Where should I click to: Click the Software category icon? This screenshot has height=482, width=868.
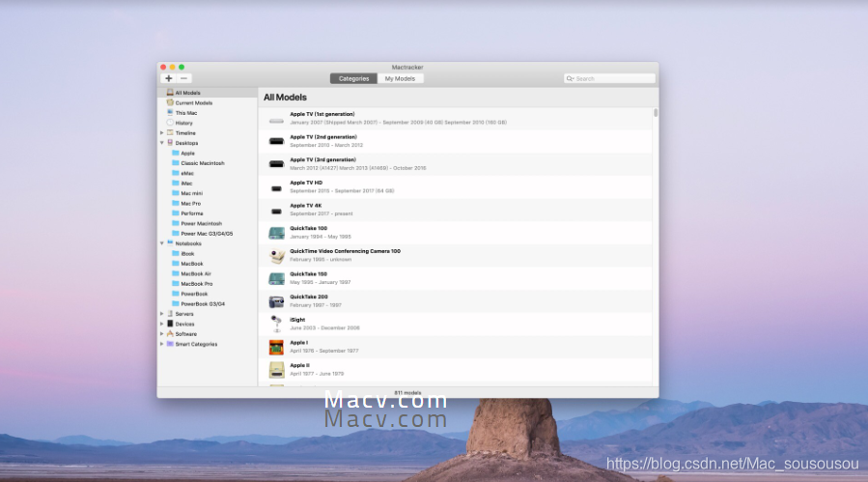(x=170, y=334)
